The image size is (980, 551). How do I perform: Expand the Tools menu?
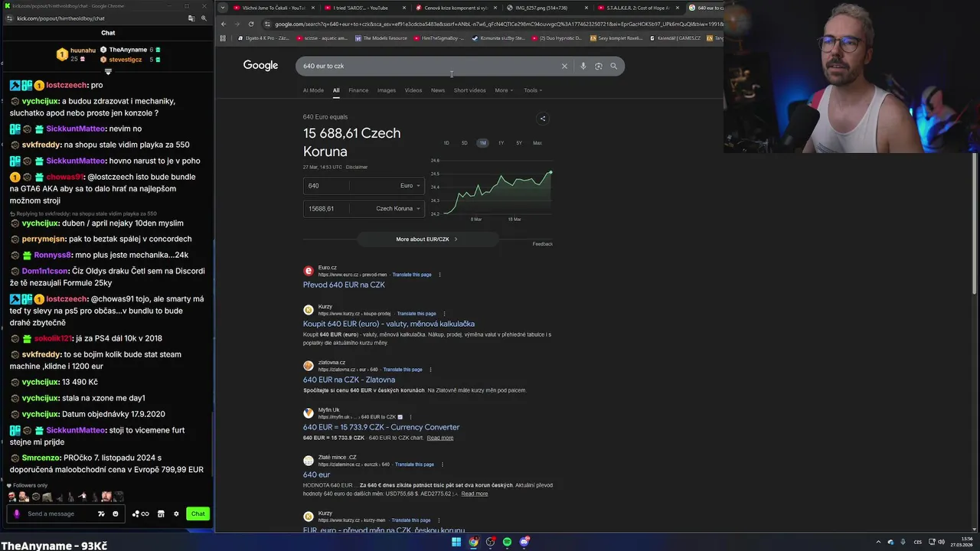coord(532,90)
